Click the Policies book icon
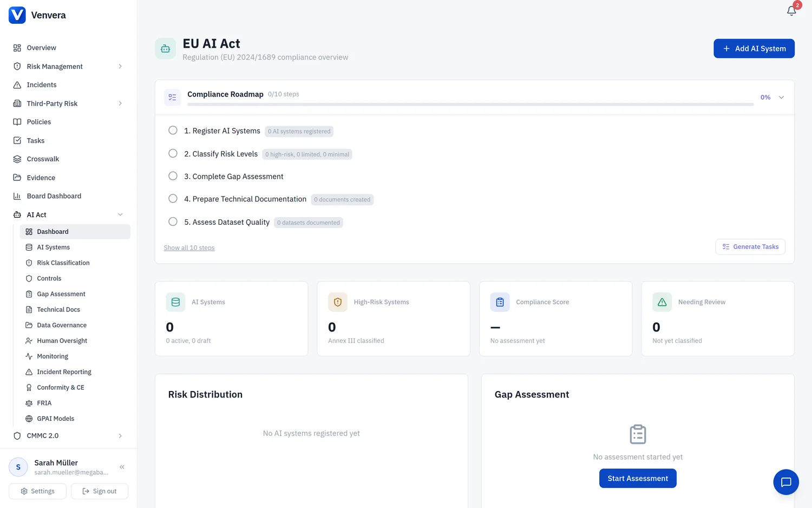 coord(17,122)
